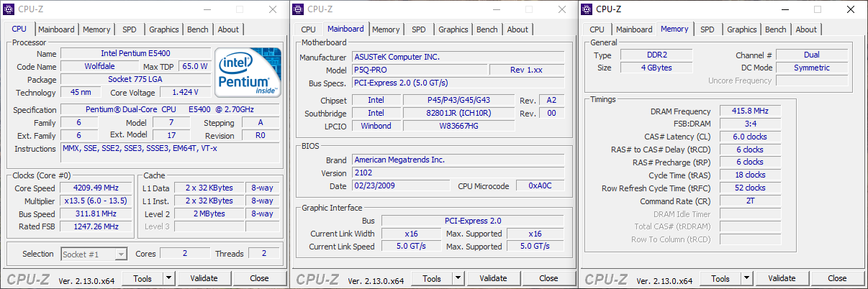Click Validate button in left CPU window

coord(204,278)
